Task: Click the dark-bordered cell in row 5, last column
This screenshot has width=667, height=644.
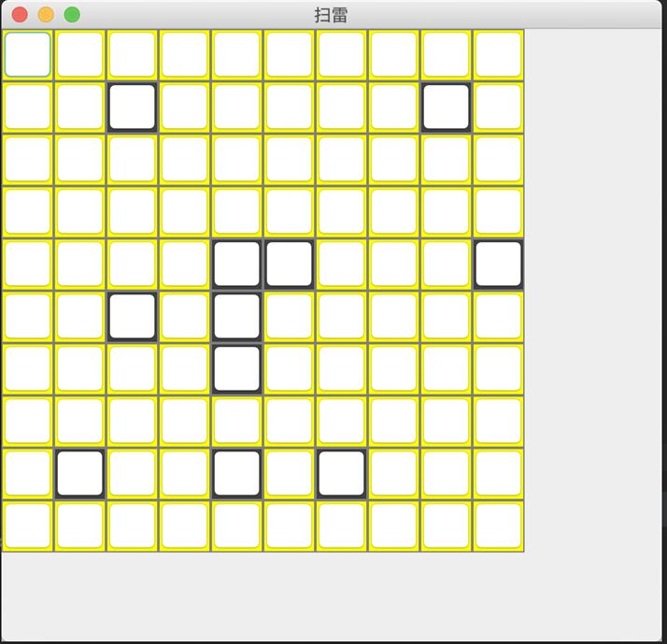Action: click(499, 265)
